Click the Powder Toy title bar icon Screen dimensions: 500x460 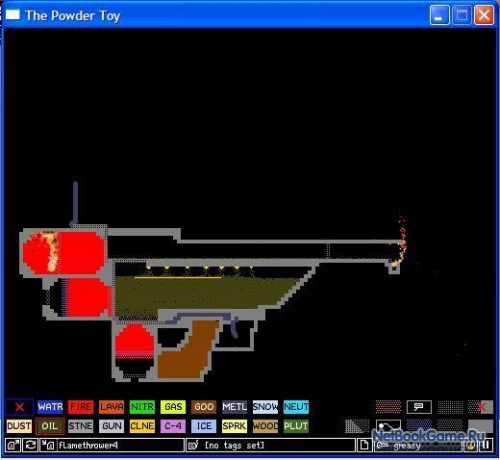(x=13, y=15)
